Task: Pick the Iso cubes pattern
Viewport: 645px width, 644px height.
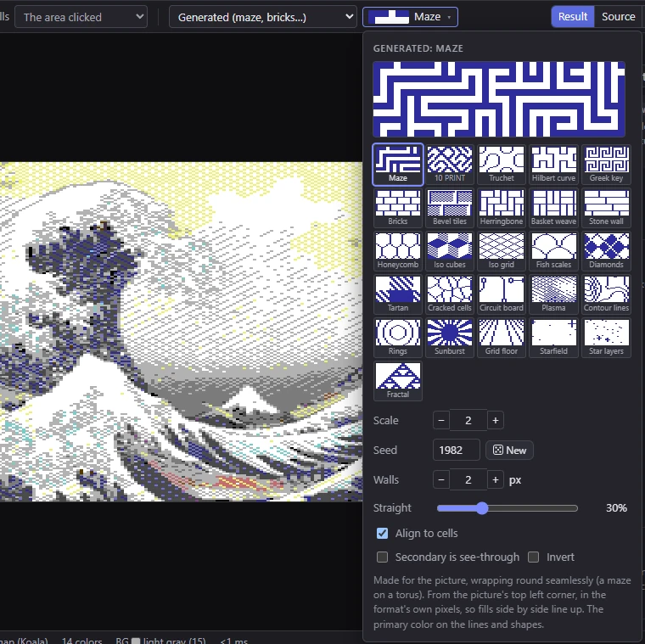Action: click(x=450, y=251)
